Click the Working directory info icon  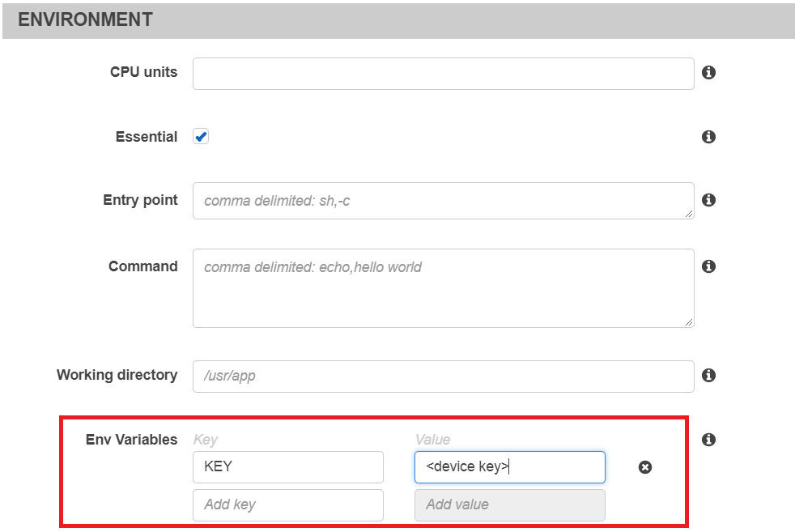click(x=708, y=375)
